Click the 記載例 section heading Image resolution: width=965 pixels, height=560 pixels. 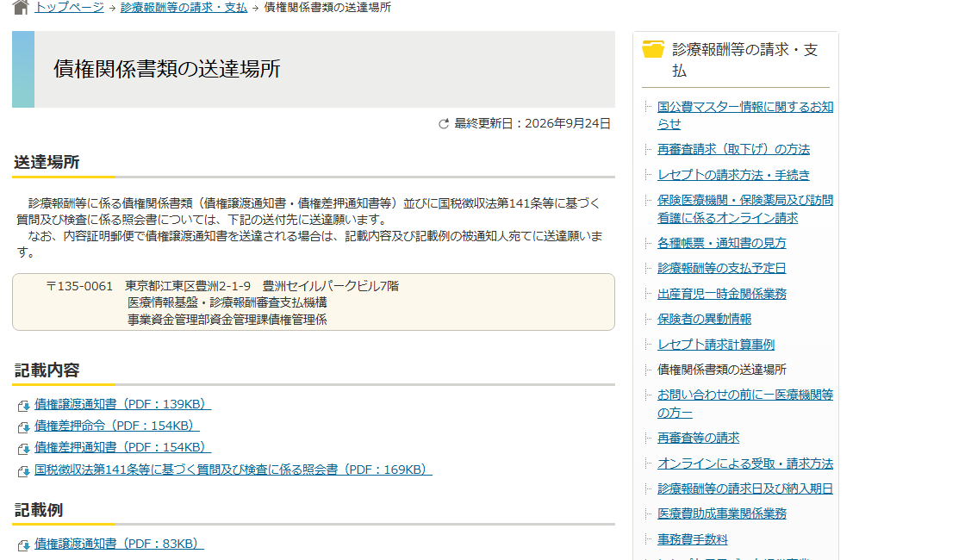click(38, 510)
